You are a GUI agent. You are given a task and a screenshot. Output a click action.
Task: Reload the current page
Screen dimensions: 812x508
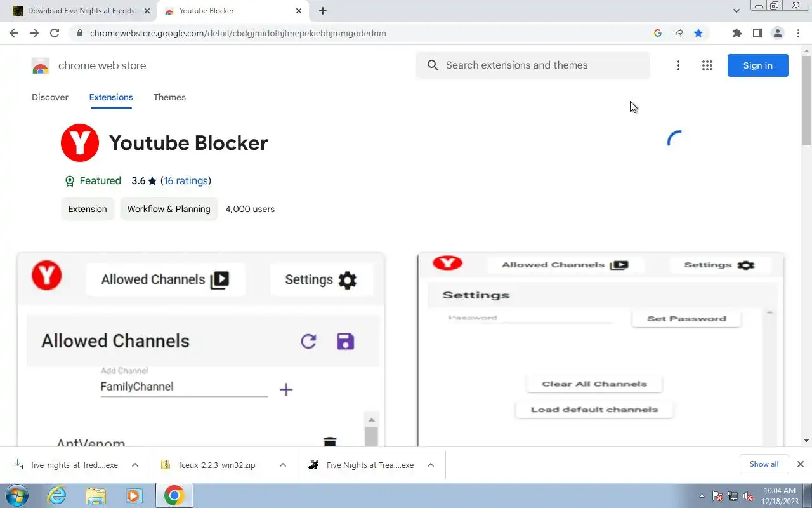point(55,33)
